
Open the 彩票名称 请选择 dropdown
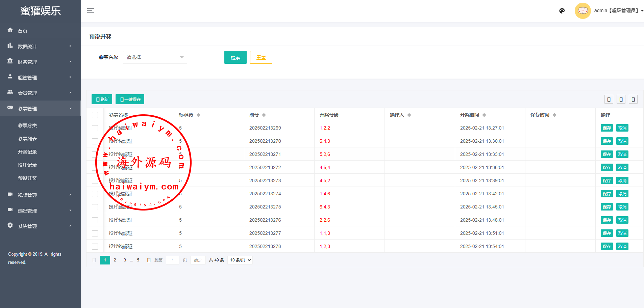coord(155,57)
